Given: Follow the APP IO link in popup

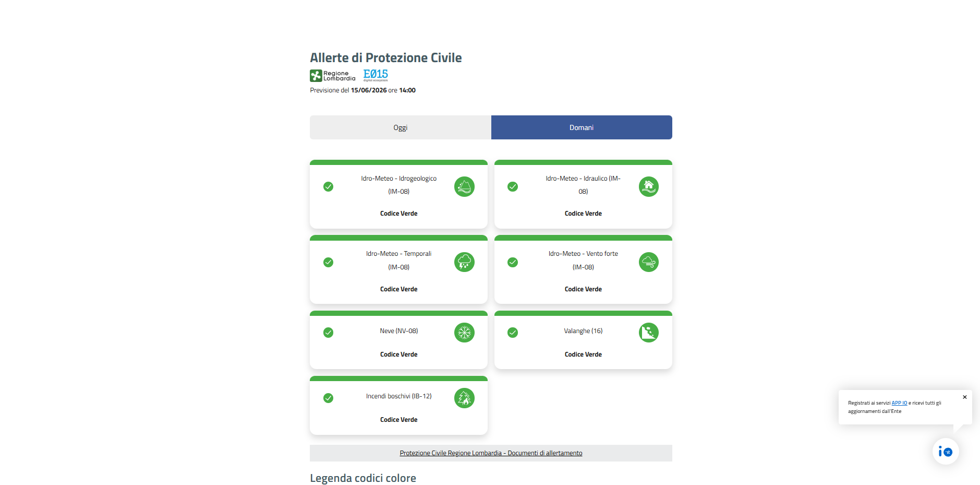Looking at the screenshot, I should [x=899, y=403].
